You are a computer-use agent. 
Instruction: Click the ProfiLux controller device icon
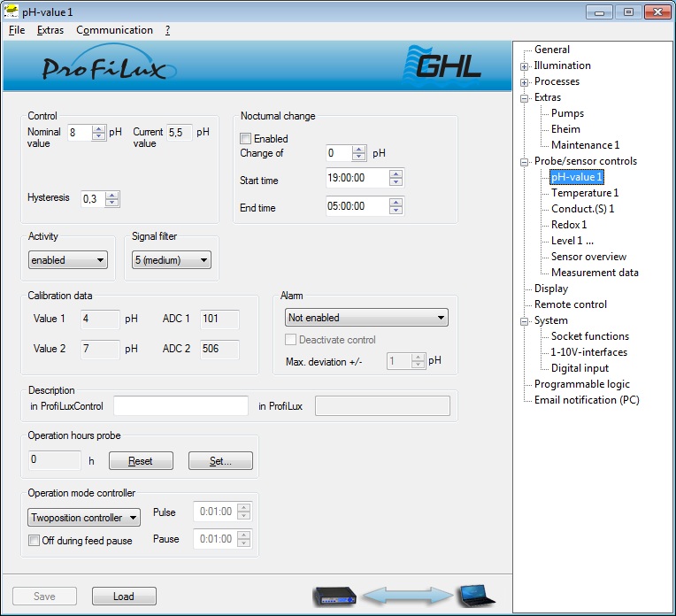pos(334,597)
